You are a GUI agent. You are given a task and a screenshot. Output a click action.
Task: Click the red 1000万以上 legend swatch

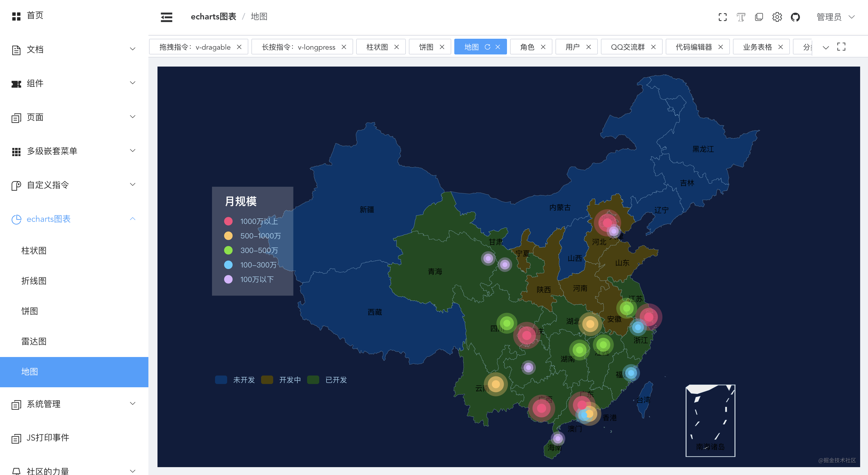click(228, 221)
